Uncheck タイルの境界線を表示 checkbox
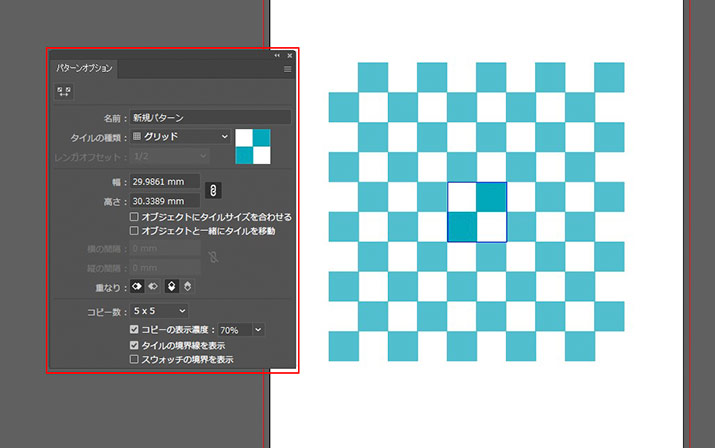 click(134, 345)
